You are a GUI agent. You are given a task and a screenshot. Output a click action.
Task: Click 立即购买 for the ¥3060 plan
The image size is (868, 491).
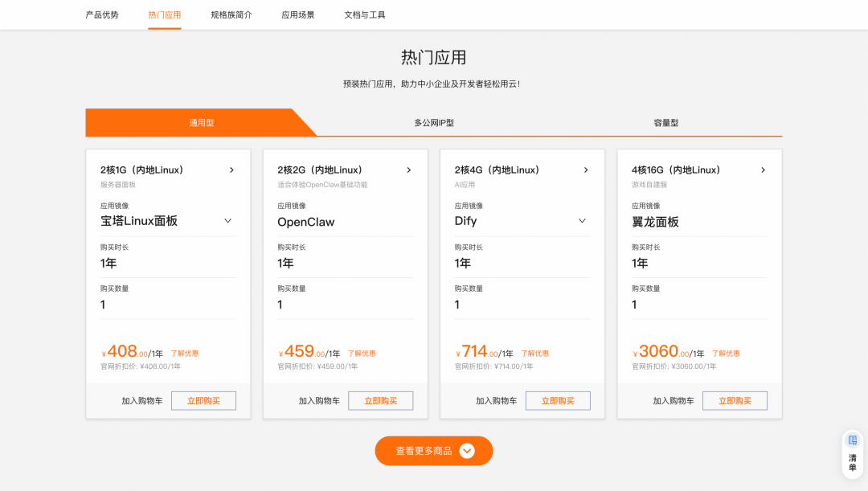click(735, 401)
